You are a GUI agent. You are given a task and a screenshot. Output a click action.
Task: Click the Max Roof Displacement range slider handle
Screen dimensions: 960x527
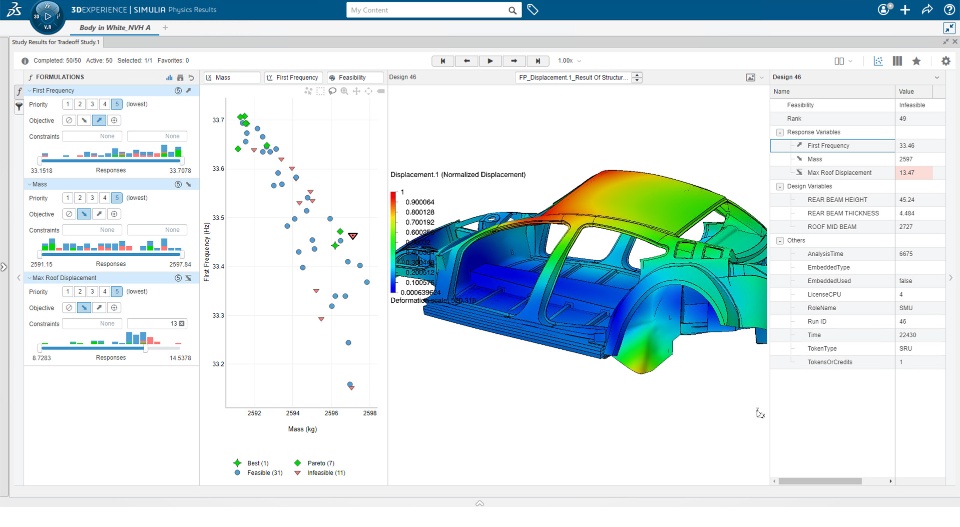pyautogui.click(x=145, y=348)
